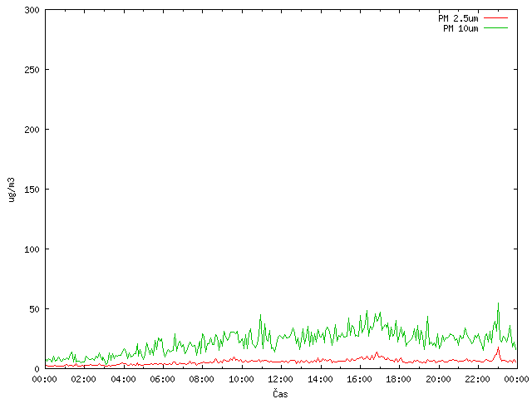Click the 14:00 time label
The height and width of the screenshot is (399, 532).
[x=320, y=379]
